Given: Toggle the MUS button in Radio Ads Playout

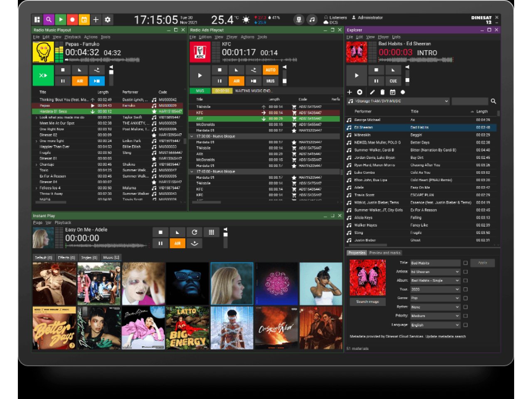Looking at the screenshot, I should click(271, 81).
